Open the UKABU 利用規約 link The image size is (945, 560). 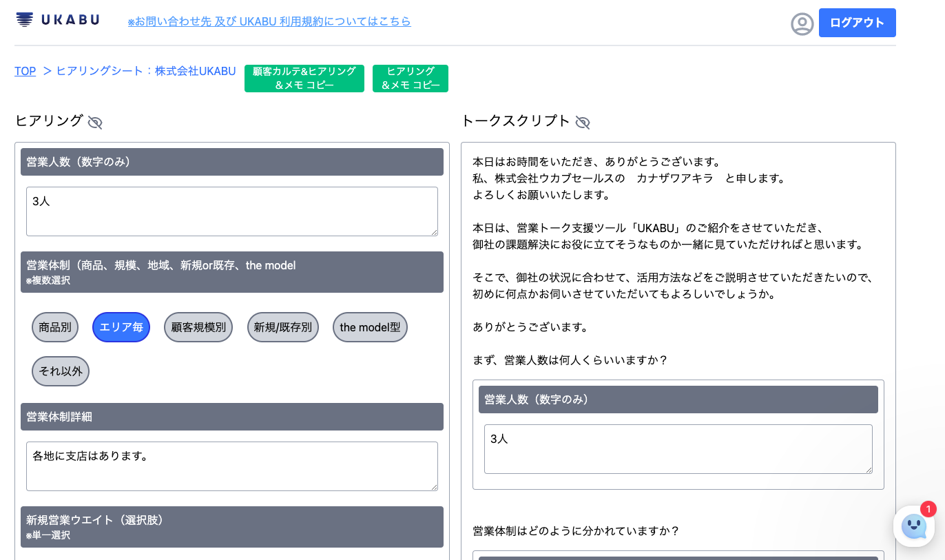(269, 21)
